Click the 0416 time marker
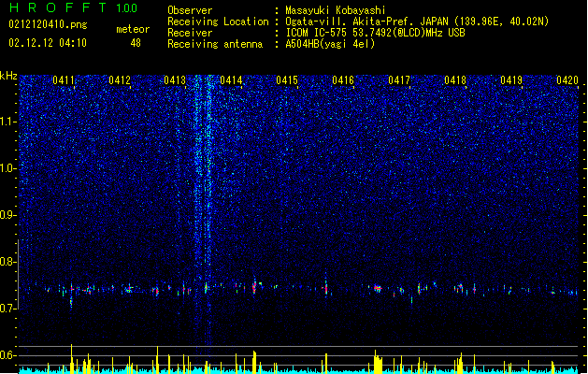The height and width of the screenshot is (374, 588). click(343, 80)
